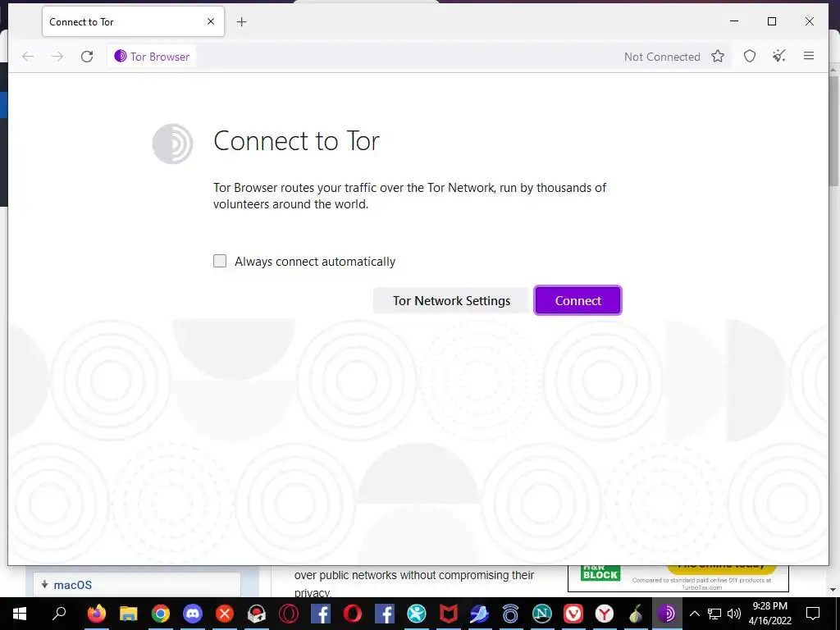The width and height of the screenshot is (840, 630).
Task: Launch Vivaldi browser from taskbar
Action: (x=573, y=614)
